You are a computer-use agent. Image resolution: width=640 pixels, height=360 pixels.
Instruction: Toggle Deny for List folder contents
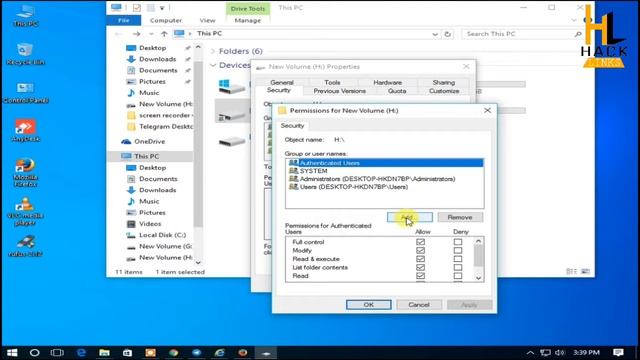[x=458, y=267]
